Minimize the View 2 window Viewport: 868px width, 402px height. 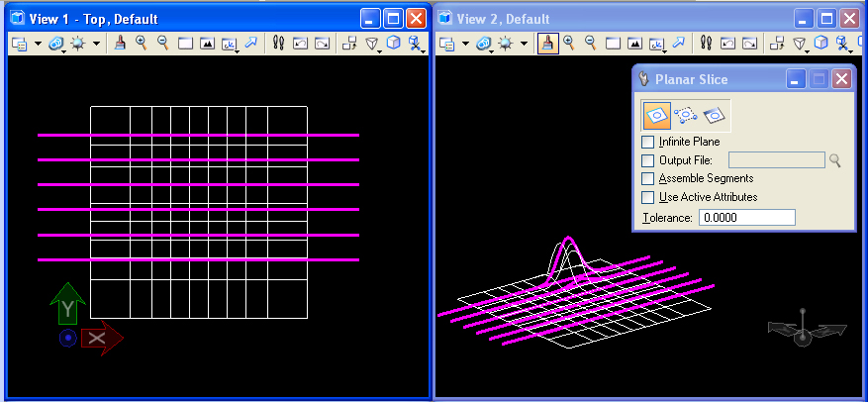[805, 20]
